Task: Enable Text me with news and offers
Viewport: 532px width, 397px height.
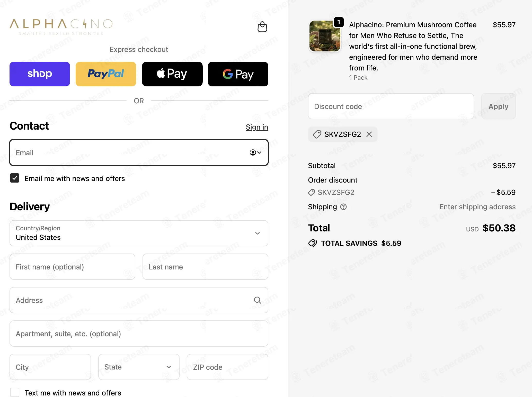Action: pyautogui.click(x=15, y=393)
